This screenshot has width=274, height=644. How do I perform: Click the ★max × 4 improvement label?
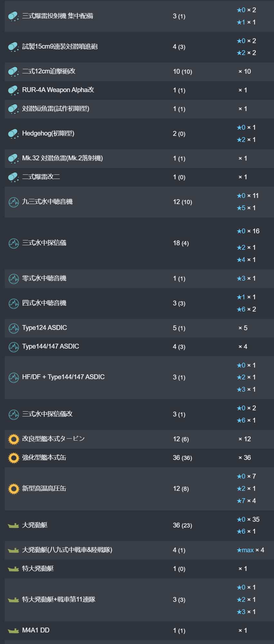pos(251,550)
